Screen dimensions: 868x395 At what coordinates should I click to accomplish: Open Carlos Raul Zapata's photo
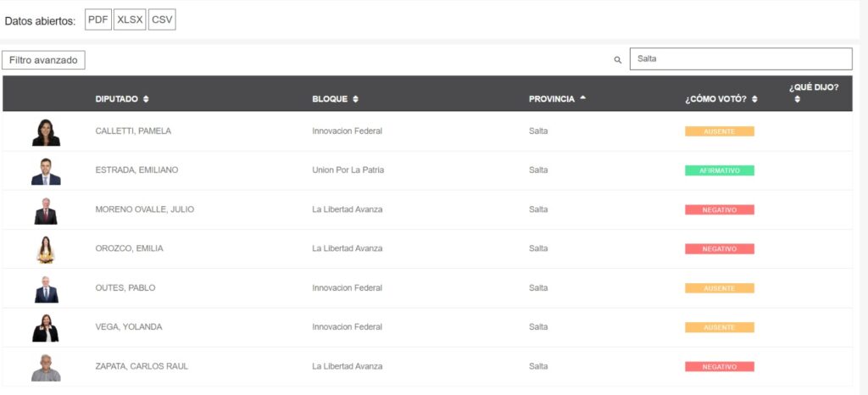(x=46, y=368)
